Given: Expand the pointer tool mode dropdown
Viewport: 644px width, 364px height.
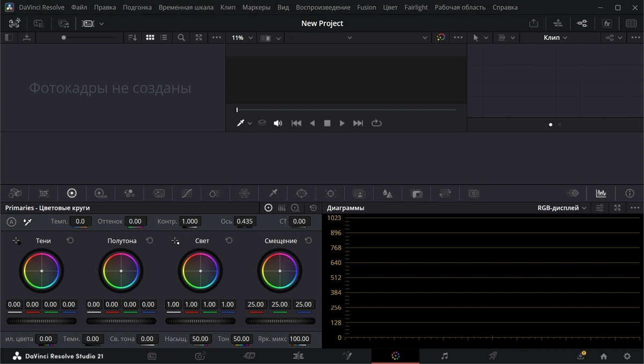Looking at the screenshot, I should (x=486, y=38).
